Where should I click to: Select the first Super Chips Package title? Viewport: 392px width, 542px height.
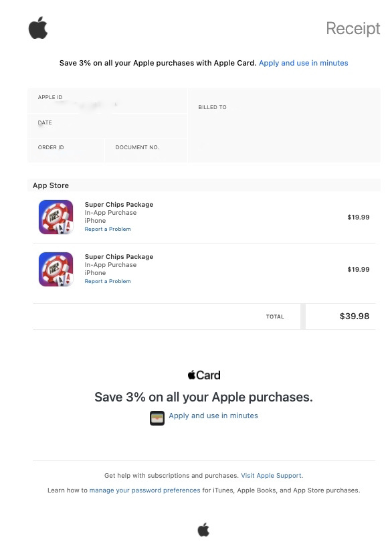pyautogui.click(x=119, y=204)
